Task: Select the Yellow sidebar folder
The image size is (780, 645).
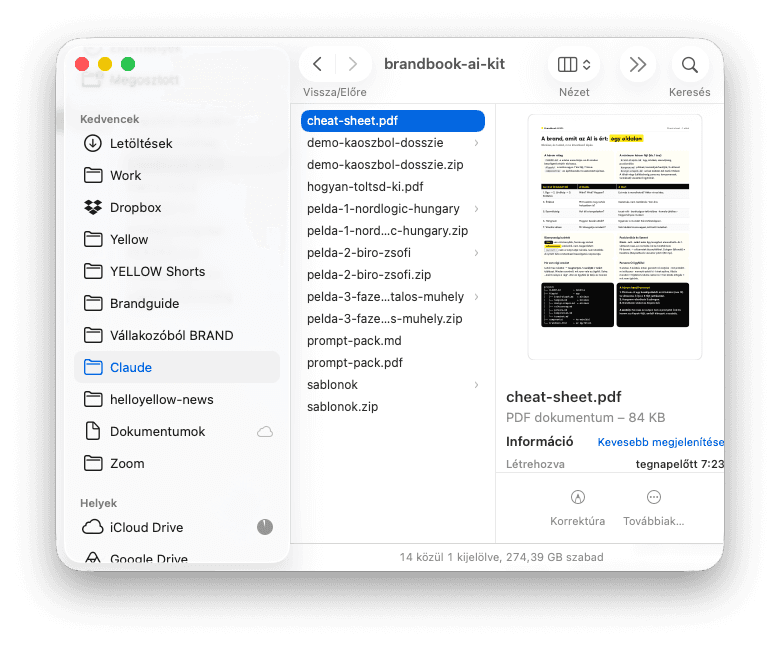Action: 177,239
